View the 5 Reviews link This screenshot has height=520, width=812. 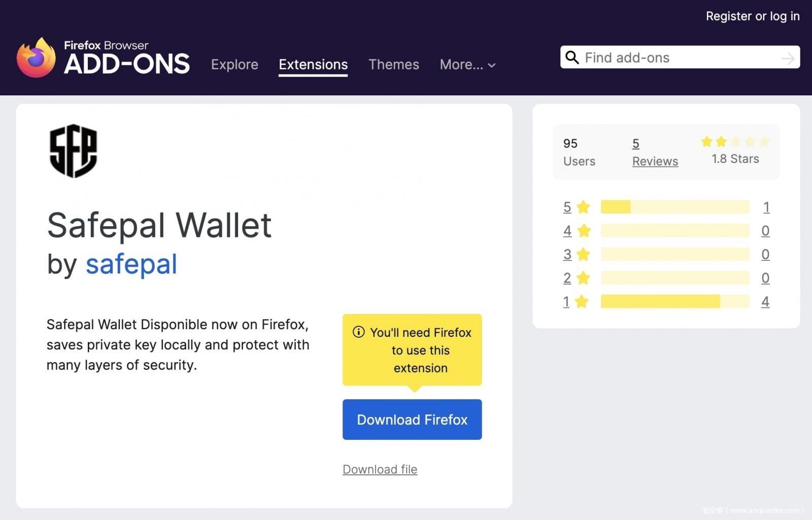pyautogui.click(x=655, y=152)
